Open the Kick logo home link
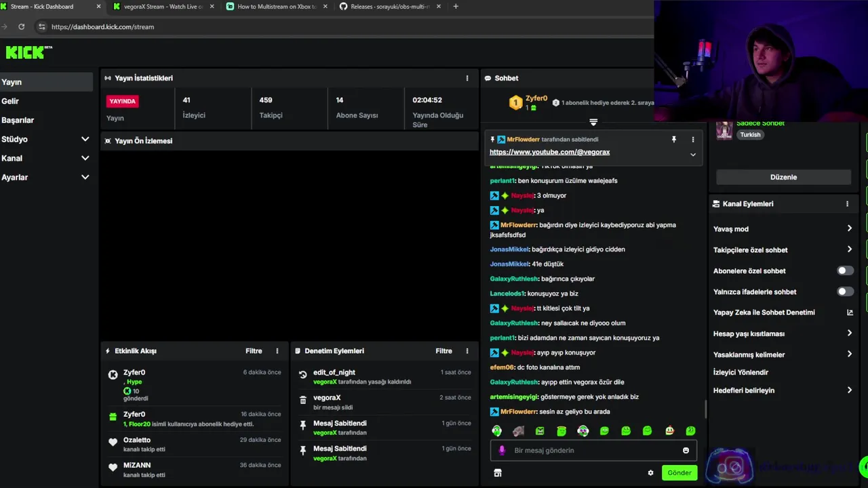The image size is (868, 488). tap(28, 52)
